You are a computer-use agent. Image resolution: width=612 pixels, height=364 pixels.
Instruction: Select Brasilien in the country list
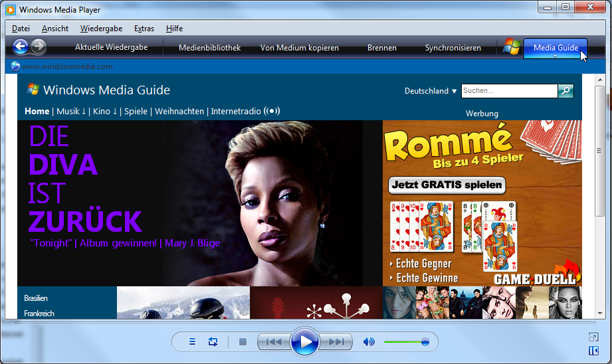tap(36, 298)
